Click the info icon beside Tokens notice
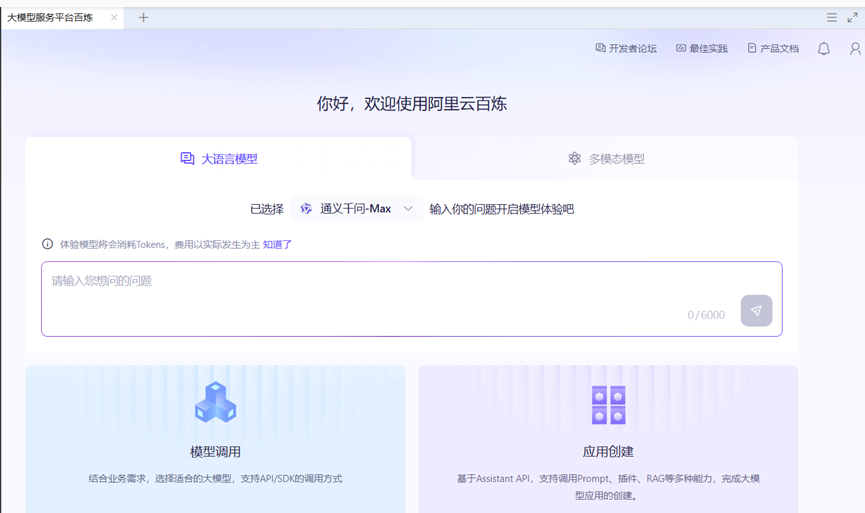 click(x=47, y=244)
